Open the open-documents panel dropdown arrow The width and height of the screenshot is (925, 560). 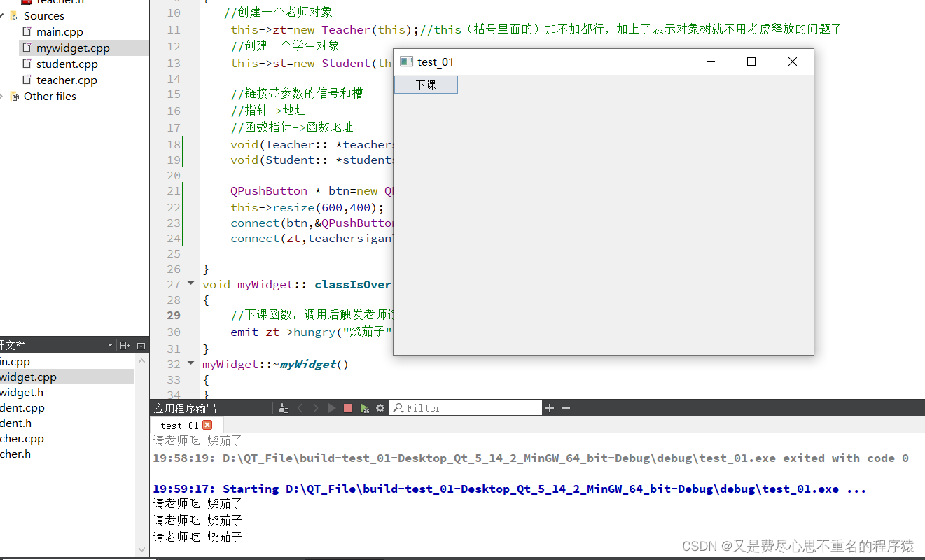[x=110, y=345]
